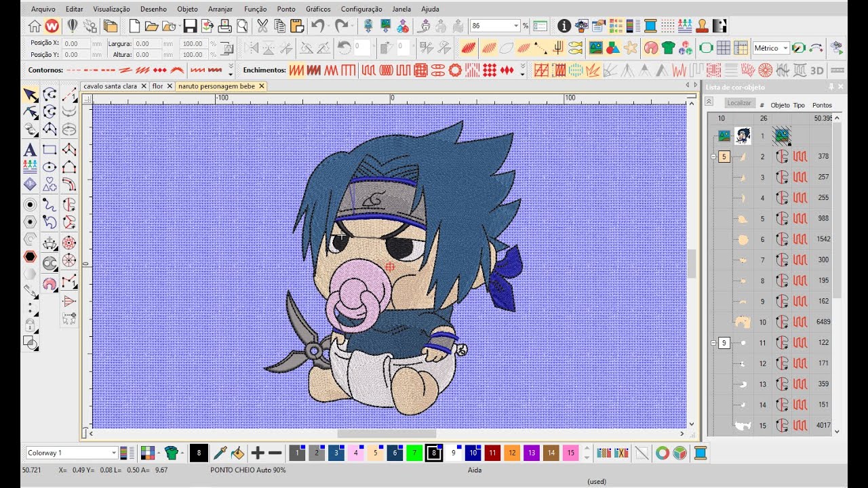Open the Arquivo menu
Screen dimensions: 868x488
tap(43, 9)
